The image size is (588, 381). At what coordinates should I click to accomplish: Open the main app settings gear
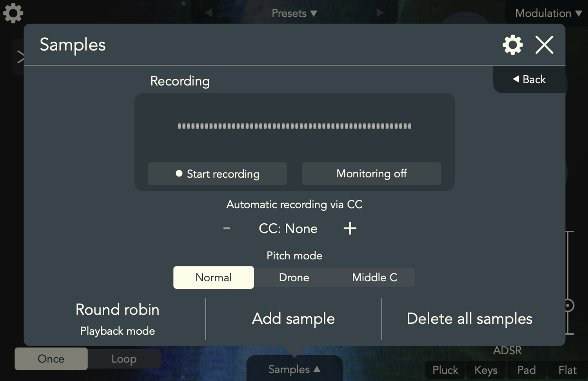tap(13, 13)
